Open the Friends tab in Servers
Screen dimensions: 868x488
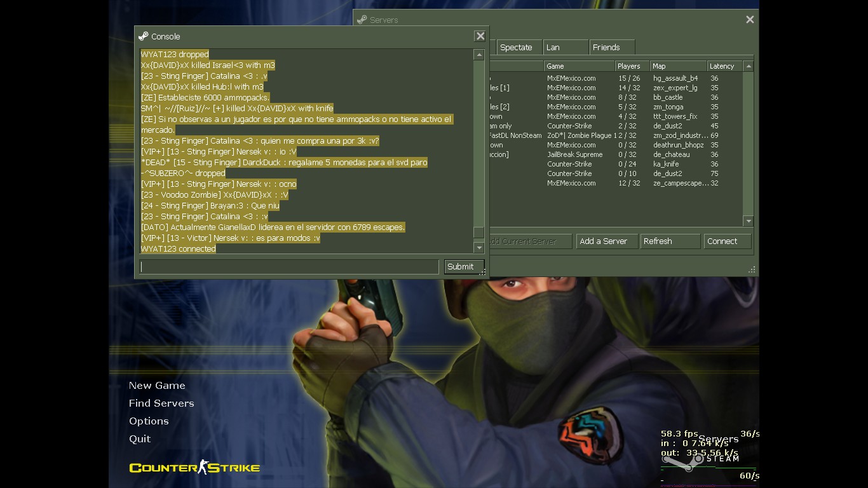pyautogui.click(x=613, y=48)
